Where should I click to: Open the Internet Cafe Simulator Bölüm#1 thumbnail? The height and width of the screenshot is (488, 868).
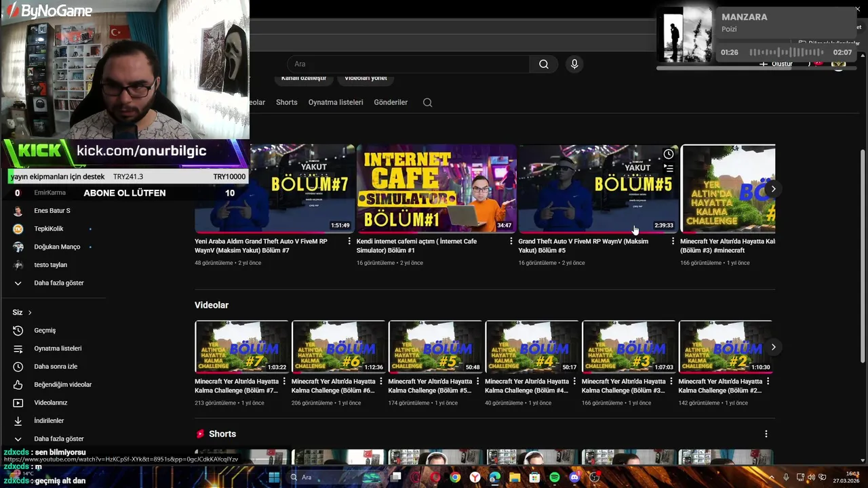click(x=436, y=188)
